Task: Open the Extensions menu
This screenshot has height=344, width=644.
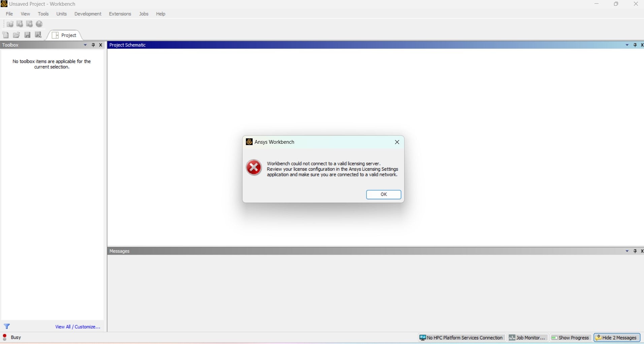Action: [x=120, y=14]
